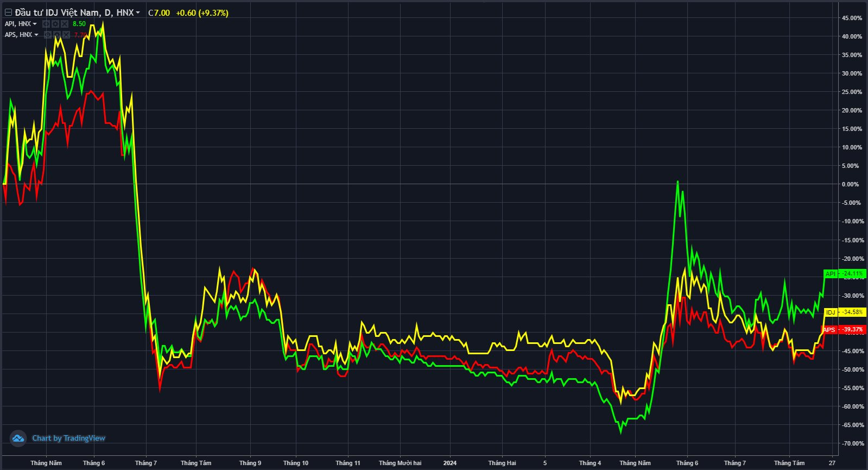Click the Tháng 10 time axis label
Screen dimensions: 868x470
coord(296,463)
